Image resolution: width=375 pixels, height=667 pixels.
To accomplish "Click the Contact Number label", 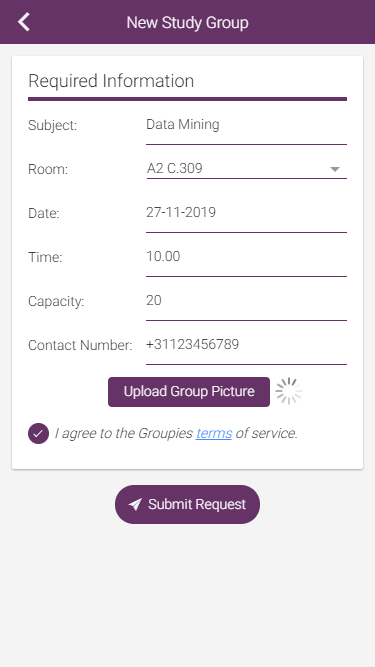I will 80,345.
